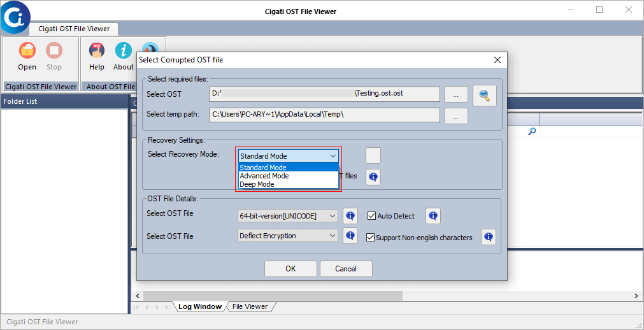Choose Advanced Mode from the list

[x=289, y=176]
